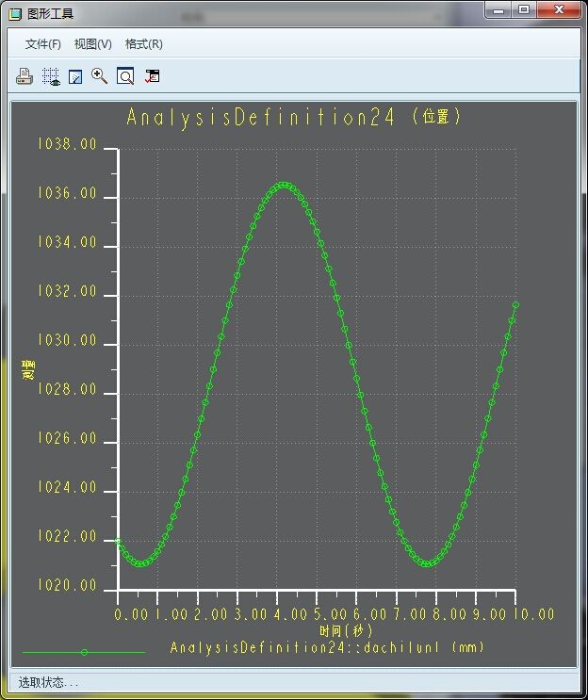Click the Y-axis value 1028.00
588x700 pixels.
67,389
